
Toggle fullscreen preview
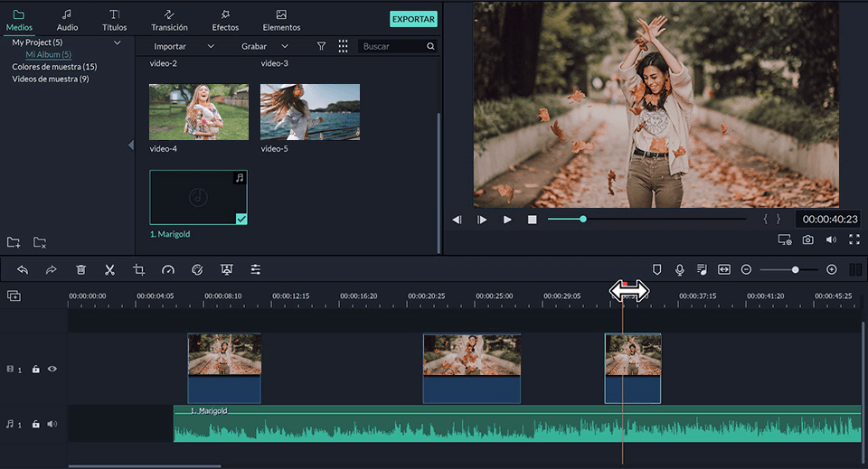pyautogui.click(x=854, y=239)
